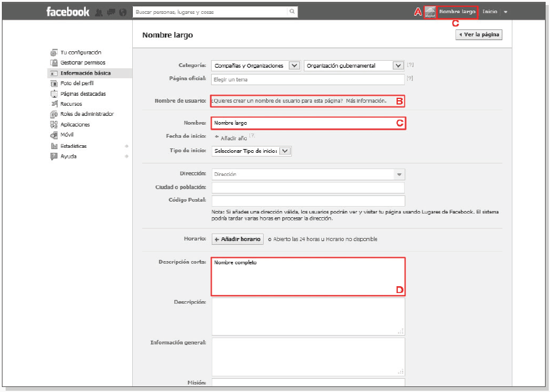Screen dimensions: 550x392
Task: Click the Móvil sidebar icon
Action: point(54,135)
